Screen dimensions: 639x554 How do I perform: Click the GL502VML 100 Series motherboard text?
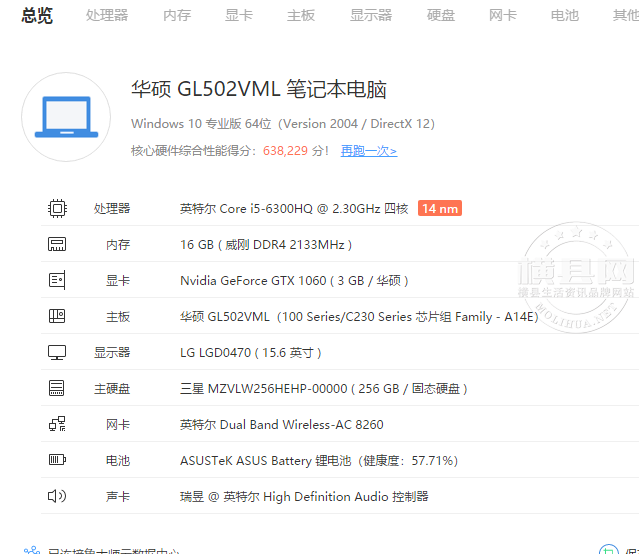359,317
